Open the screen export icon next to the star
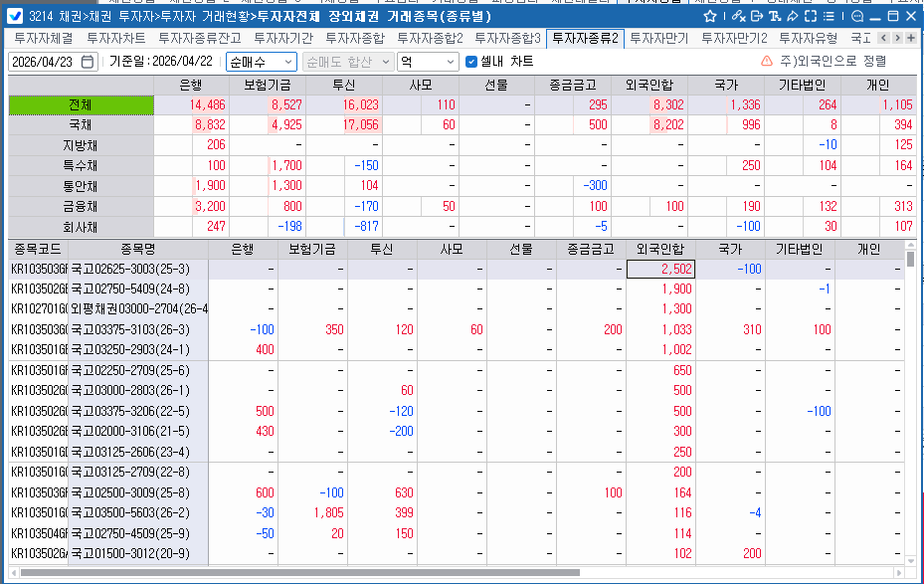The height and width of the screenshot is (584, 924). click(756, 16)
